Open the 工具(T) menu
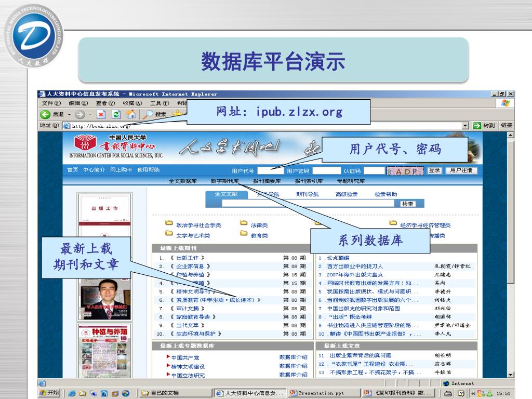532x399 pixels. pos(160,103)
